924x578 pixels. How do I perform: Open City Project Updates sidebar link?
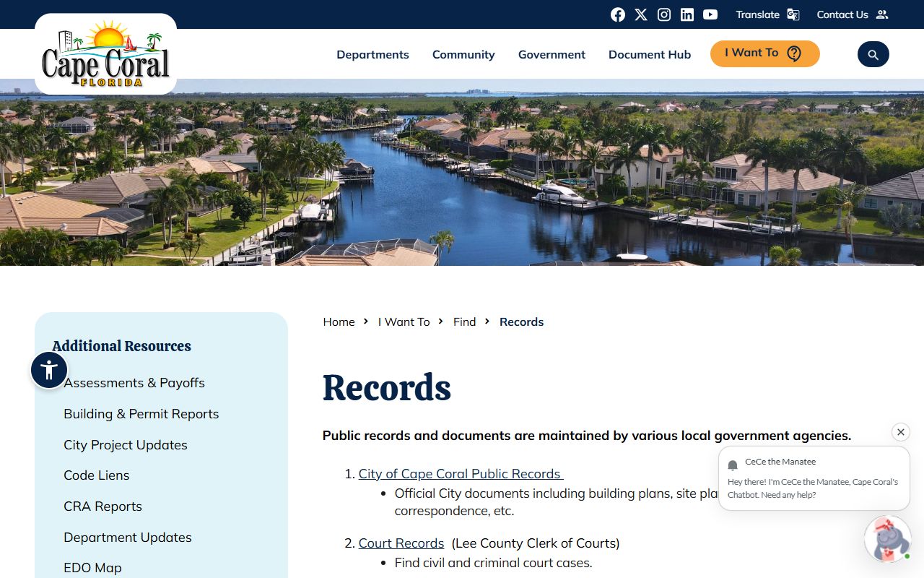click(x=126, y=444)
